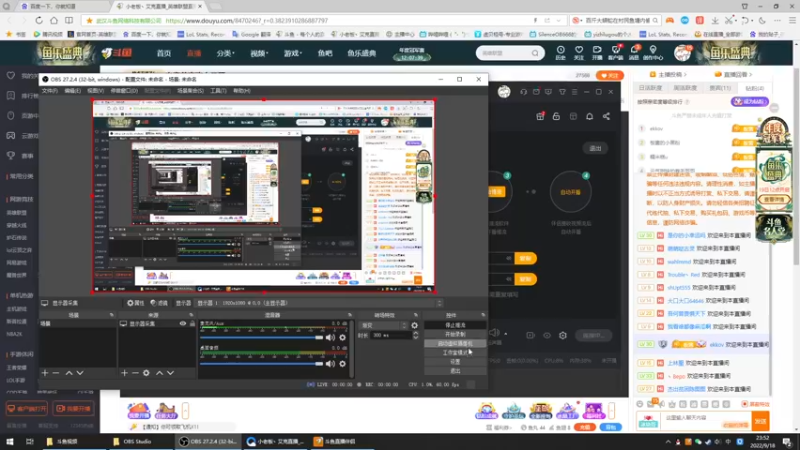Open 视图(V) menu in OBS
Viewport: 800px width, 450px height.
click(95, 91)
